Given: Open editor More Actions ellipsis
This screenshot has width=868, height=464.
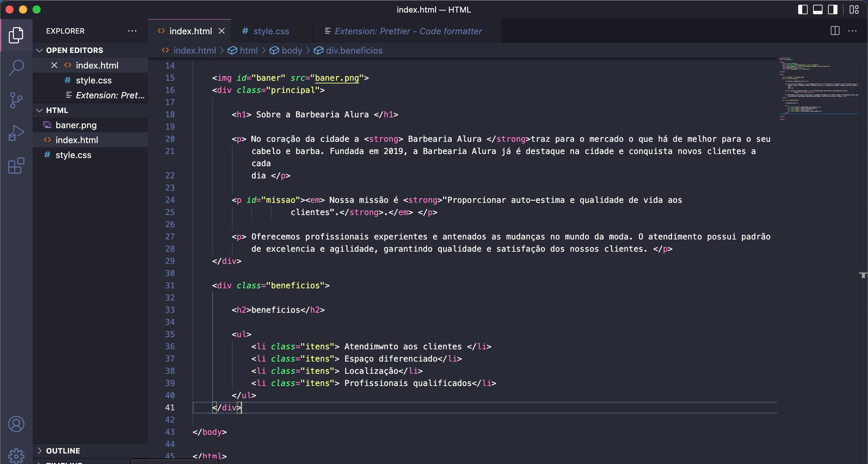Looking at the screenshot, I should (852, 31).
